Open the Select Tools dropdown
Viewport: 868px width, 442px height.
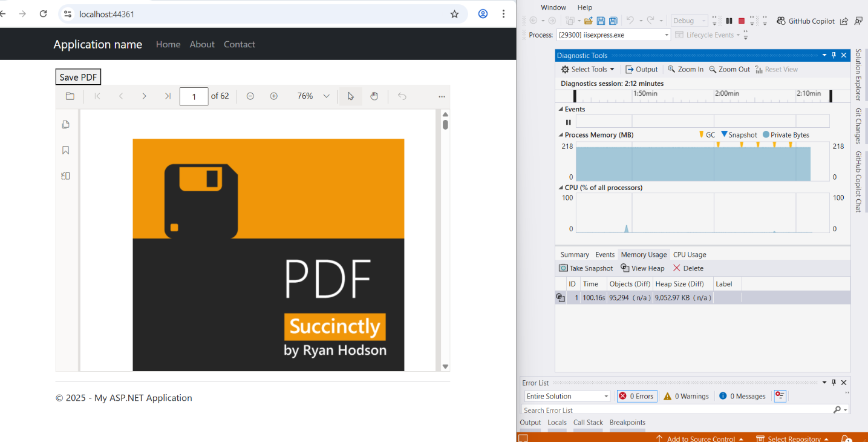coord(587,69)
